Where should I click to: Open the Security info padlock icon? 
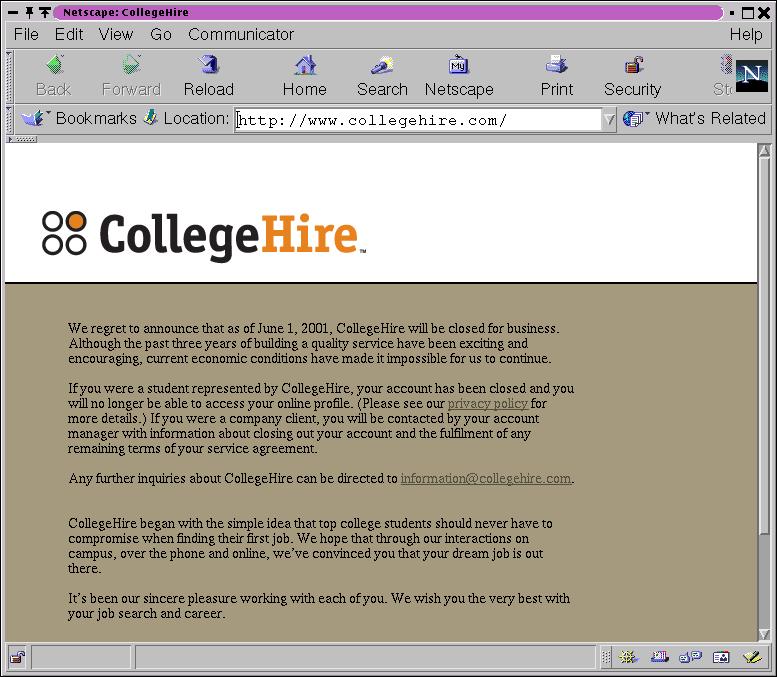pos(633,65)
